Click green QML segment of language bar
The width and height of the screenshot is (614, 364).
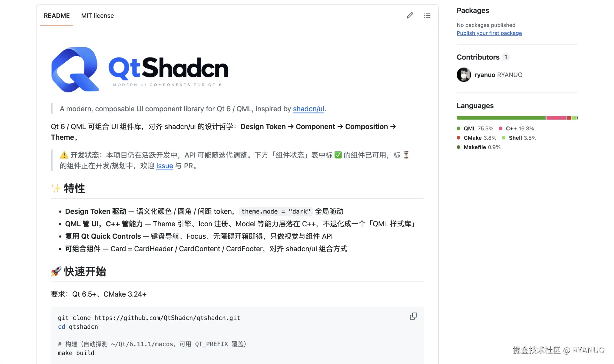coord(501,118)
